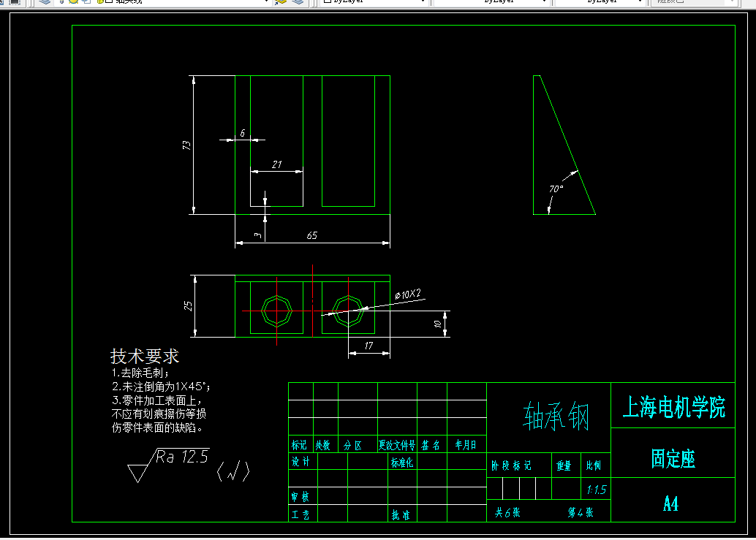Select the 3 base thickness dimension
The height and width of the screenshot is (540, 756).
(258, 235)
